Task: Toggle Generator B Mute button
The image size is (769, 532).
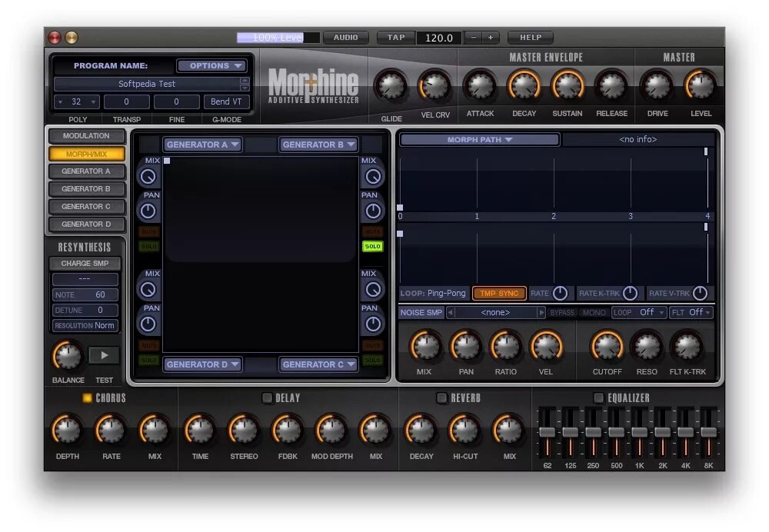Action: coord(373,231)
